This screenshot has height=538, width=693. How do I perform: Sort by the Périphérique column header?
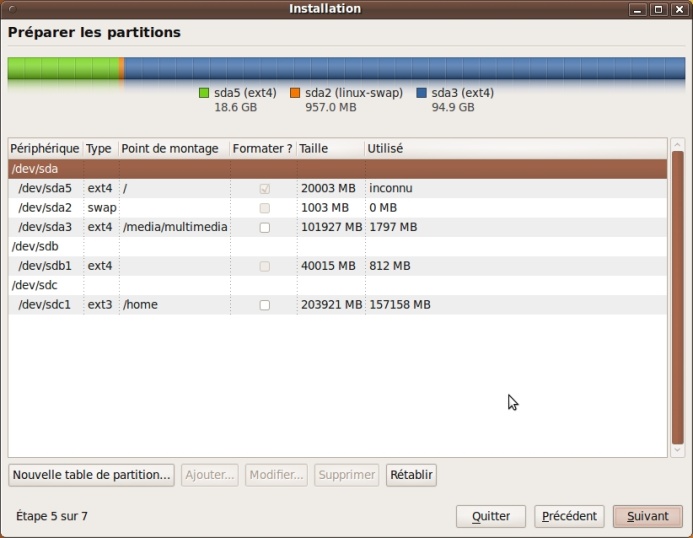[x=45, y=148]
